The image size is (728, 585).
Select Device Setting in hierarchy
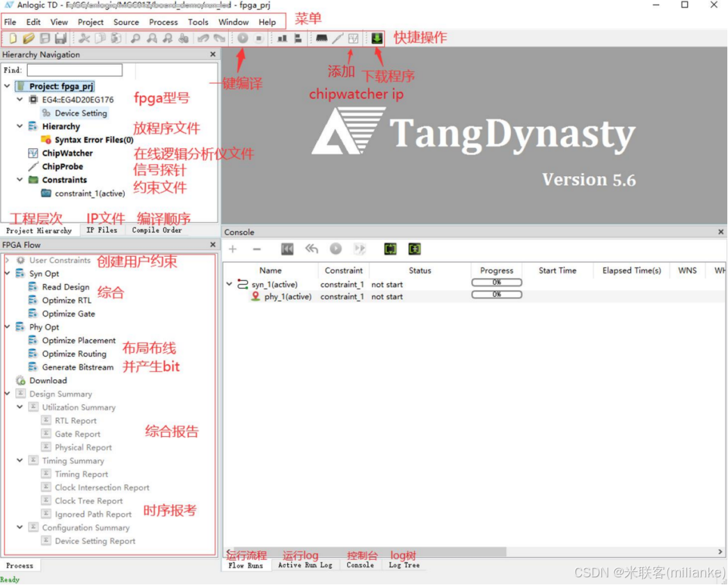(x=81, y=113)
